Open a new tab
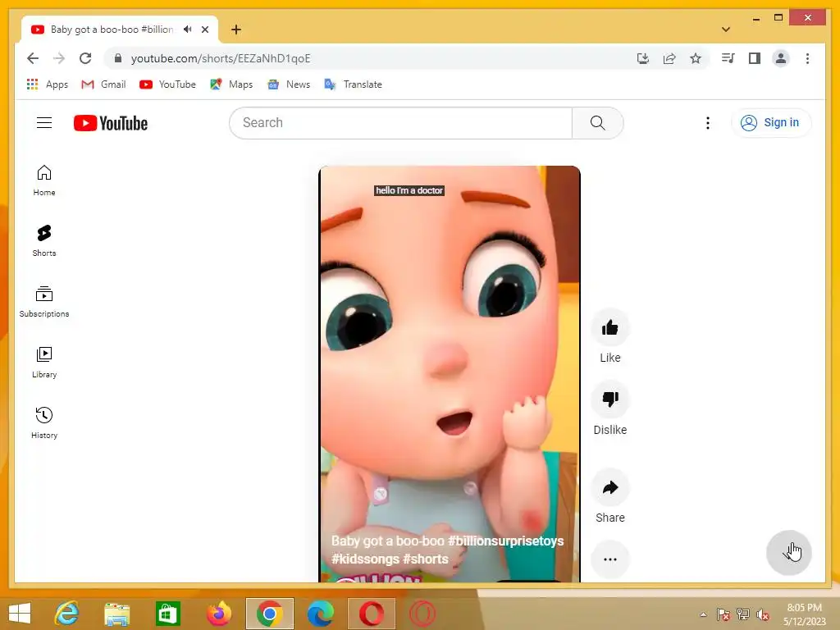This screenshot has height=630, width=840. (236, 30)
